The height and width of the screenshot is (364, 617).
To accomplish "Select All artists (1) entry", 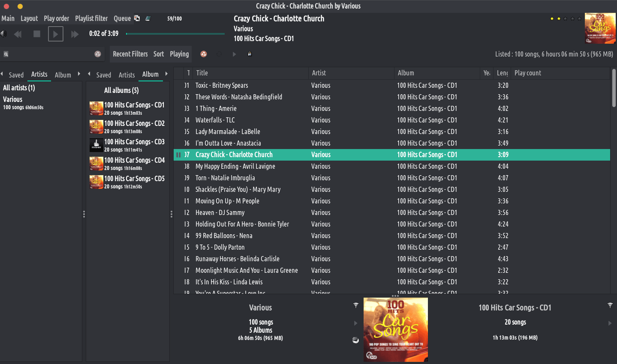I will 19,88.
